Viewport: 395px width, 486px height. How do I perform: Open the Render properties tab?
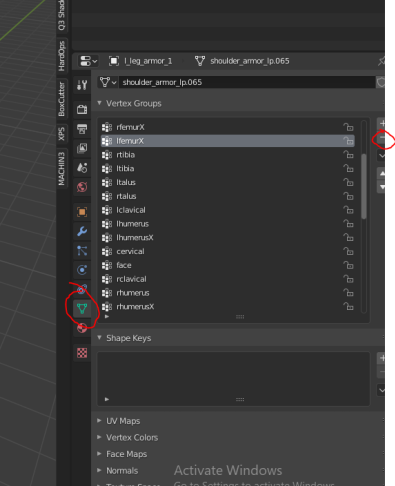click(x=82, y=109)
